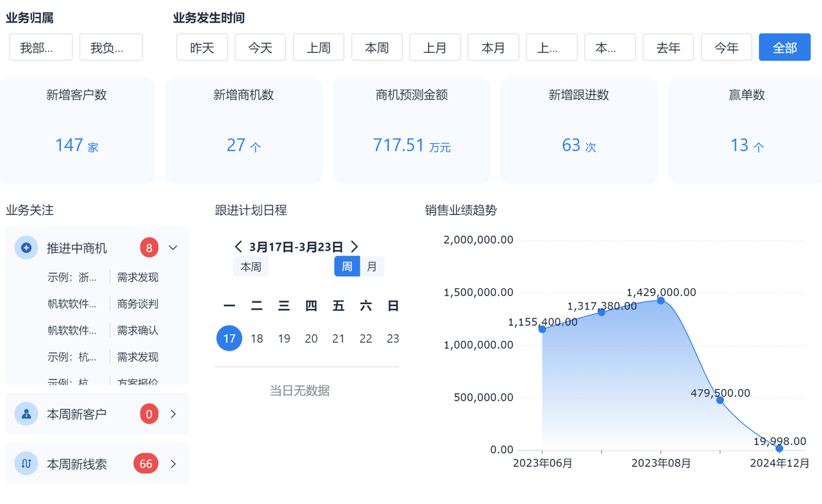
Task: Open the 帆软软件... 需求确认 opportunity row
Action: (103, 330)
